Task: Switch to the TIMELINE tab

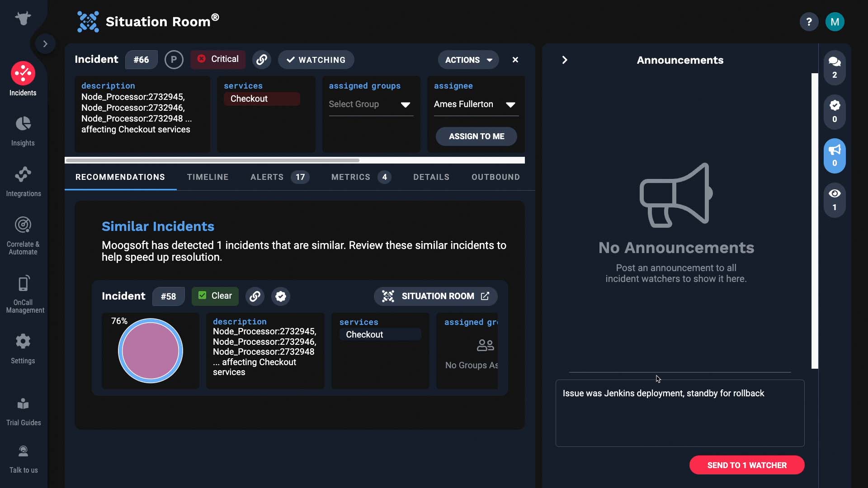Action: pyautogui.click(x=208, y=177)
